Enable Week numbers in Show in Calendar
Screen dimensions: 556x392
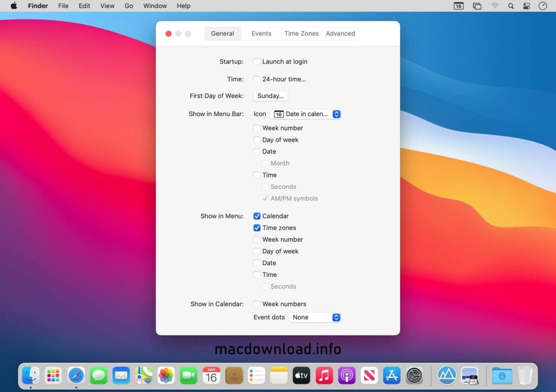(x=257, y=304)
